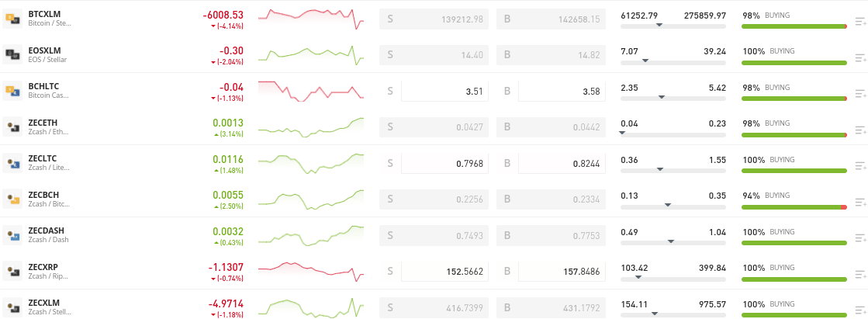Open the BTCXLM price sparkline chart
Viewport: 868px width, 319px height.
point(311,19)
